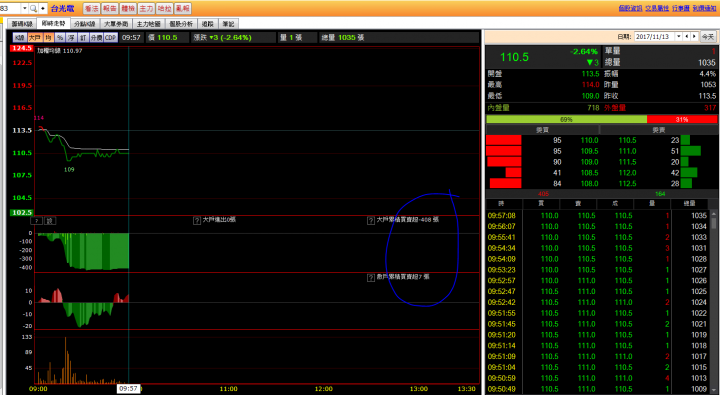This screenshot has height=395, width=720.
Task: Go to next date arrow
Action: point(694,37)
